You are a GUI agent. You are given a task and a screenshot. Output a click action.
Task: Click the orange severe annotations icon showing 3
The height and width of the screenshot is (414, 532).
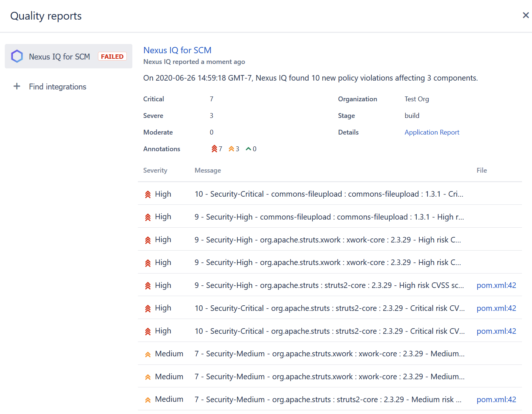tap(231, 149)
